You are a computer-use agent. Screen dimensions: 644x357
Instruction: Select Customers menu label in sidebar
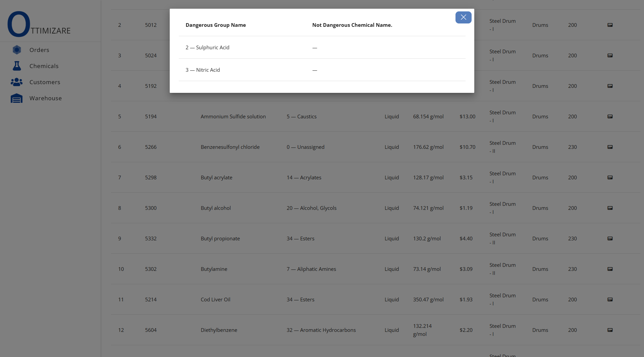[x=45, y=82]
